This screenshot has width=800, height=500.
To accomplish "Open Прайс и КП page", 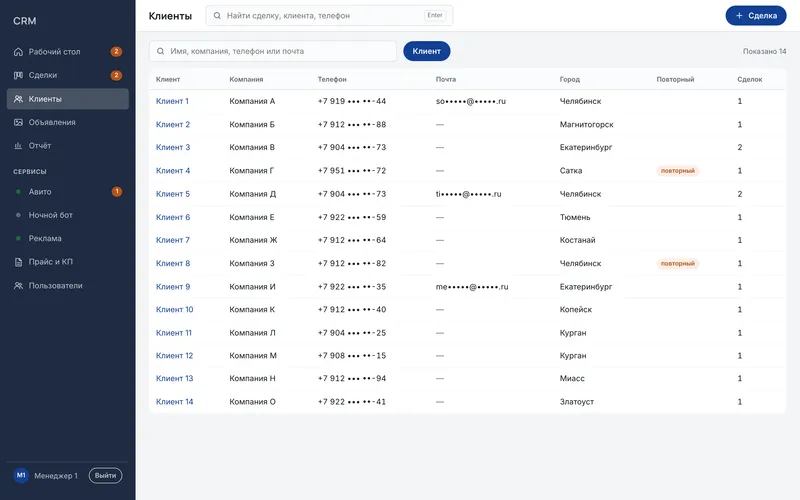I will click(x=67, y=262).
